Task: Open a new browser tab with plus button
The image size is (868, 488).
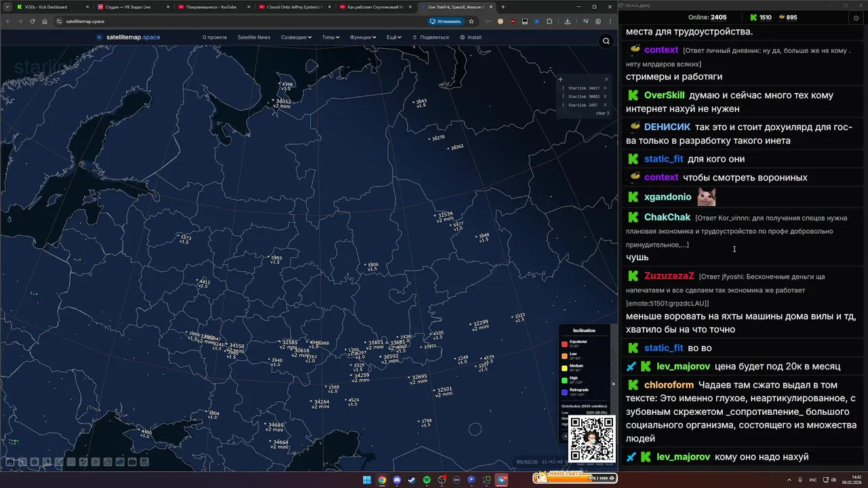Action: 502,7
